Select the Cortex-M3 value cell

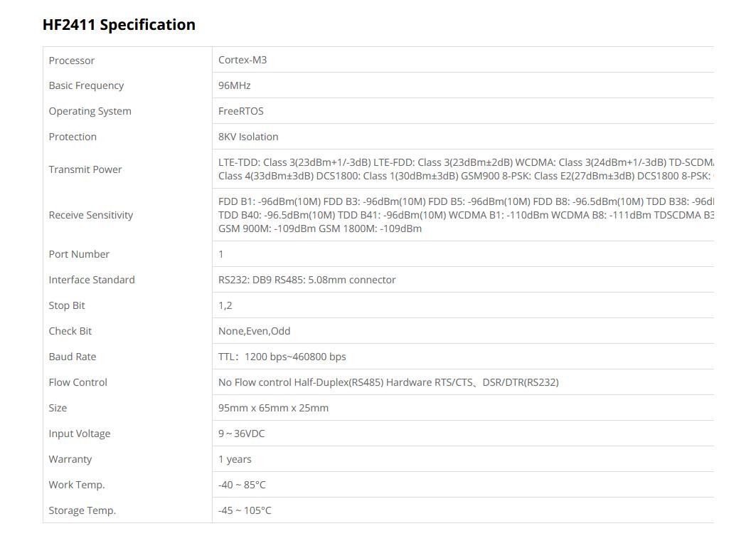tap(243, 60)
